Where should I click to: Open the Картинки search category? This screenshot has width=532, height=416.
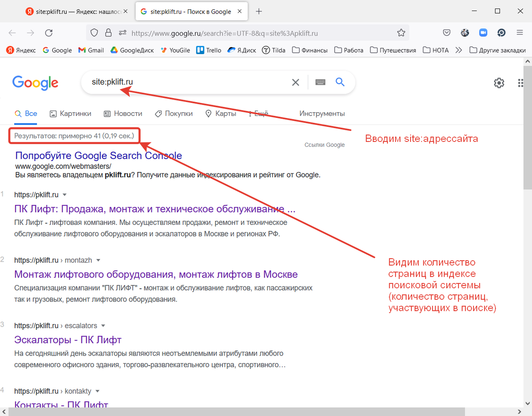[x=70, y=114]
